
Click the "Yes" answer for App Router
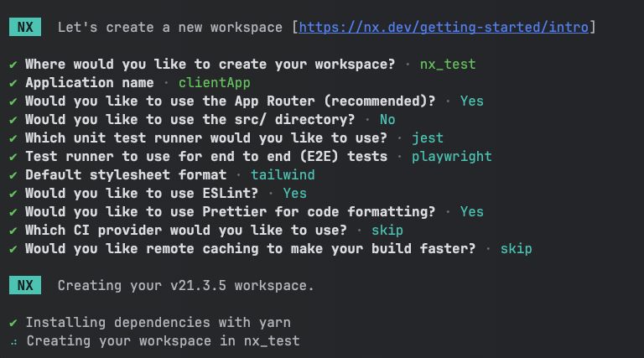pyautogui.click(x=471, y=101)
